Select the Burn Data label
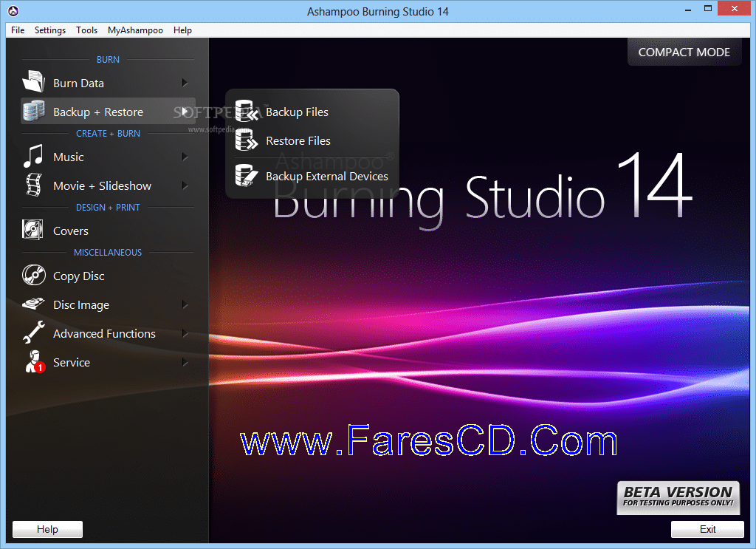 click(x=78, y=83)
